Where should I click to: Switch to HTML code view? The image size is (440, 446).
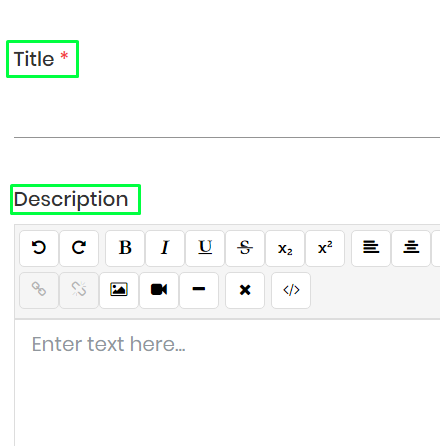[x=291, y=290]
